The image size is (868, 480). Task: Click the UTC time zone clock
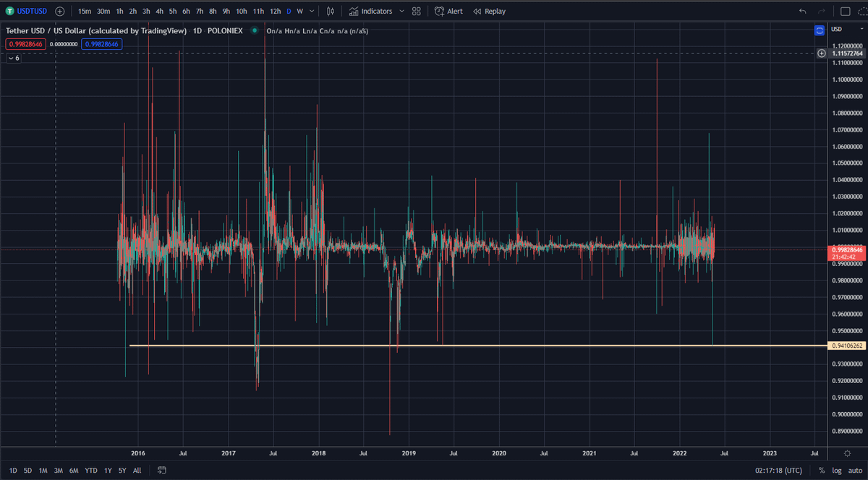pyautogui.click(x=777, y=471)
